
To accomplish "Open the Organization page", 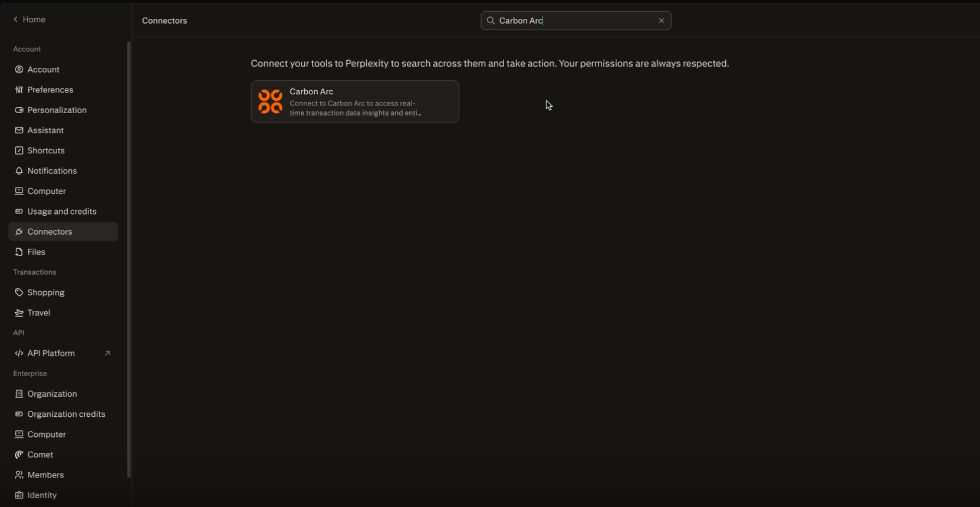I will (63, 394).
